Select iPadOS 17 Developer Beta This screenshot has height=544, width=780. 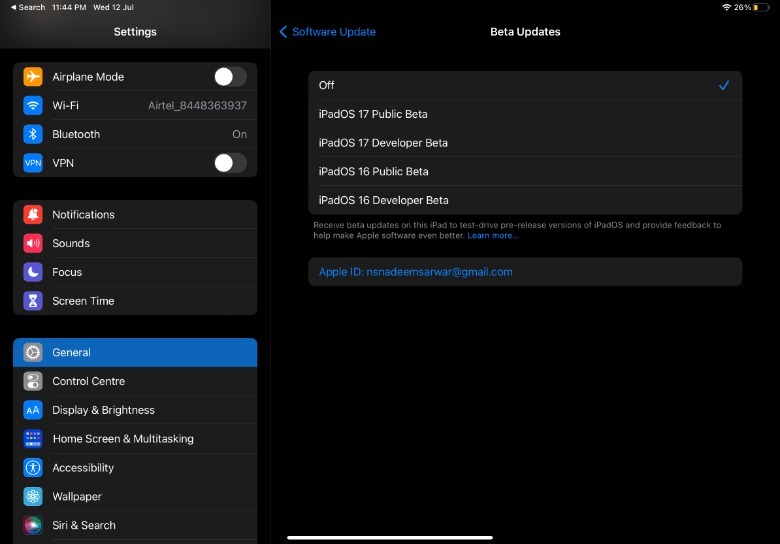525,143
